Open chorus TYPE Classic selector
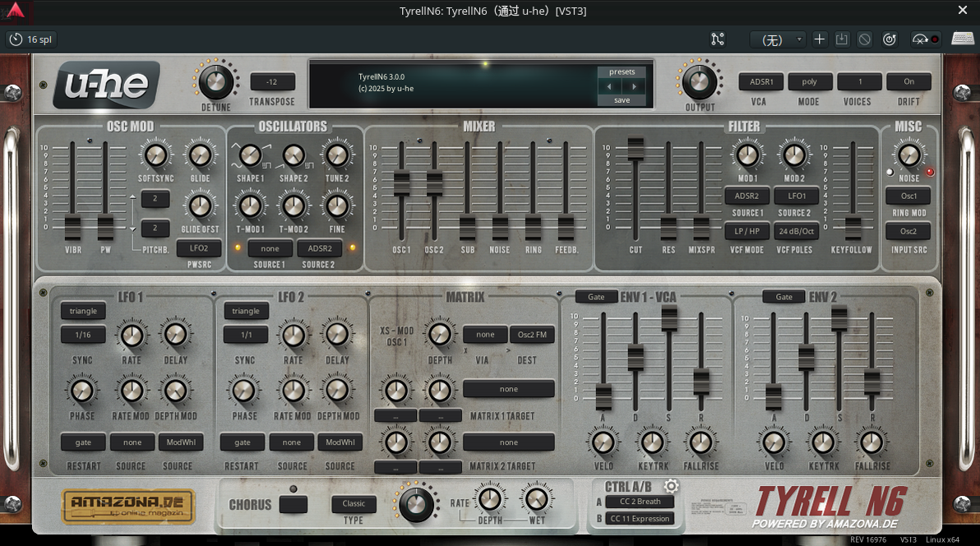980x546 pixels. [354, 503]
